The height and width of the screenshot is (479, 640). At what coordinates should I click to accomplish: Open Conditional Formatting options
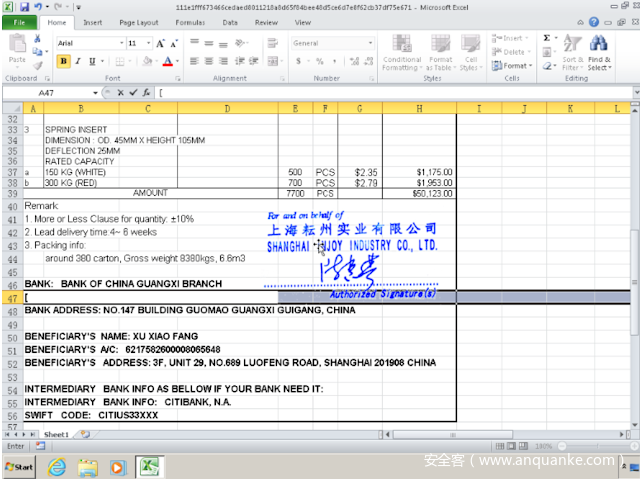[x=402, y=54]
